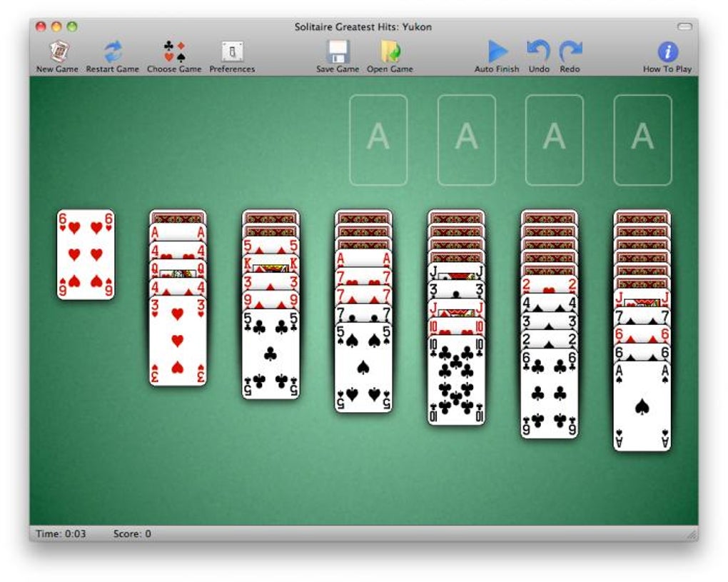Select the black 3 in fifth column
Screen dimensions: 728x582
[456, 290]
